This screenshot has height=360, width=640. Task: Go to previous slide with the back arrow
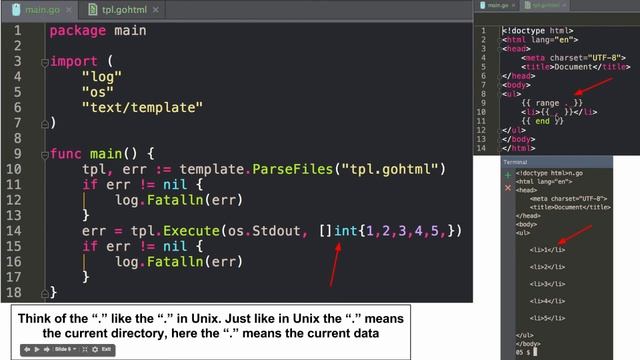(x=27, y=349)
